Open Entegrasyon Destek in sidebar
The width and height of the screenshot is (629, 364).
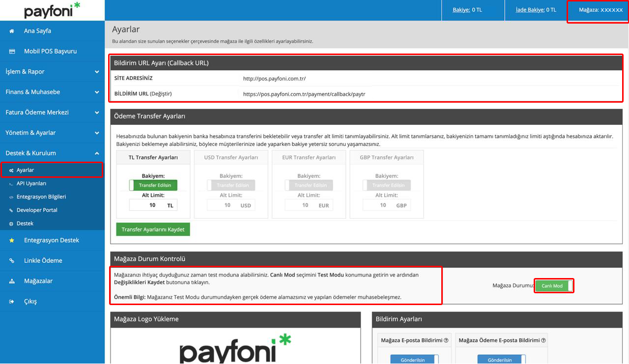pyautogui.click(x=52, y=240)
